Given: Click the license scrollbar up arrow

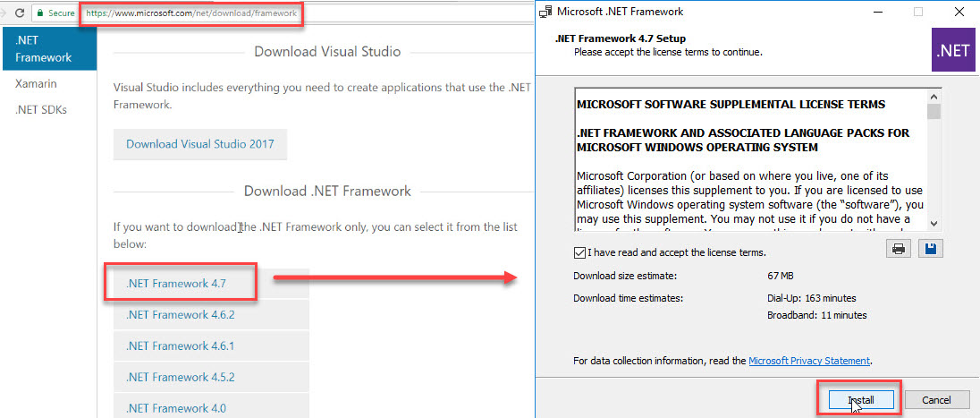Looking at the screenshot, I should point(934,98).
